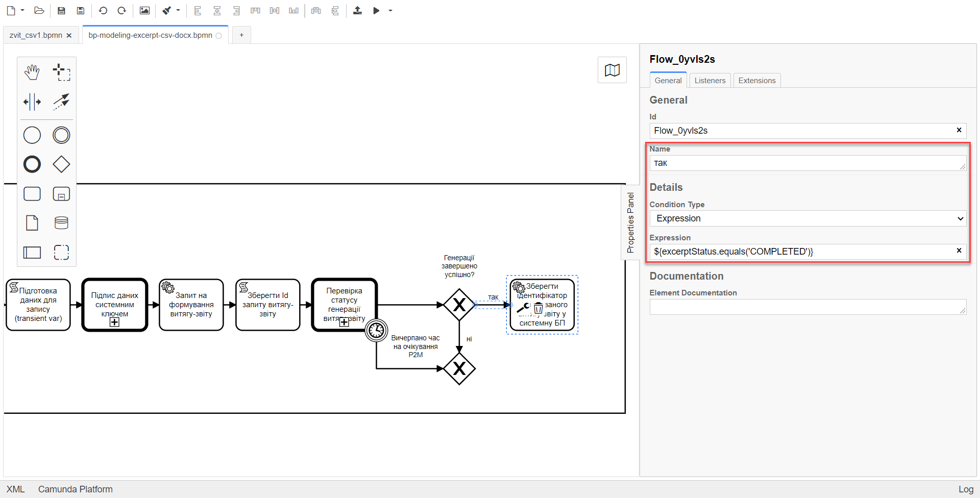Click the Name text field
Image resolution: width=980 pixels, height=498 pixels.
click(x=804, y=163)
